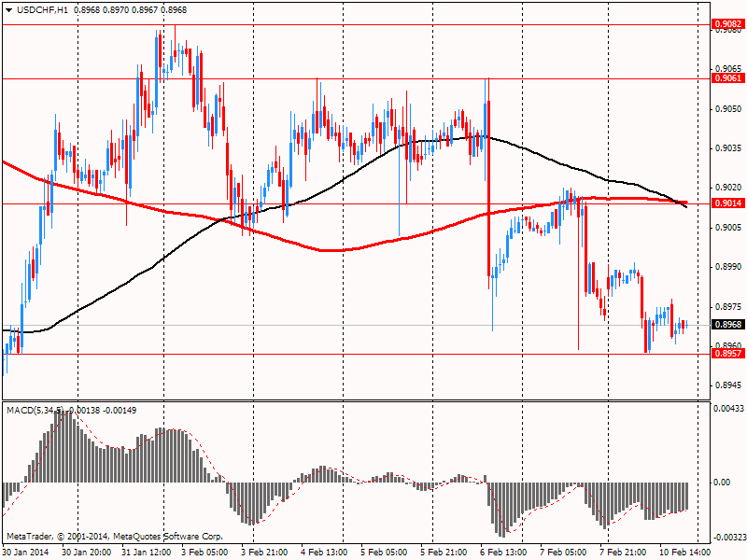Click the 0.9035 price axis value
747x560 pixels.
[728, 148]
